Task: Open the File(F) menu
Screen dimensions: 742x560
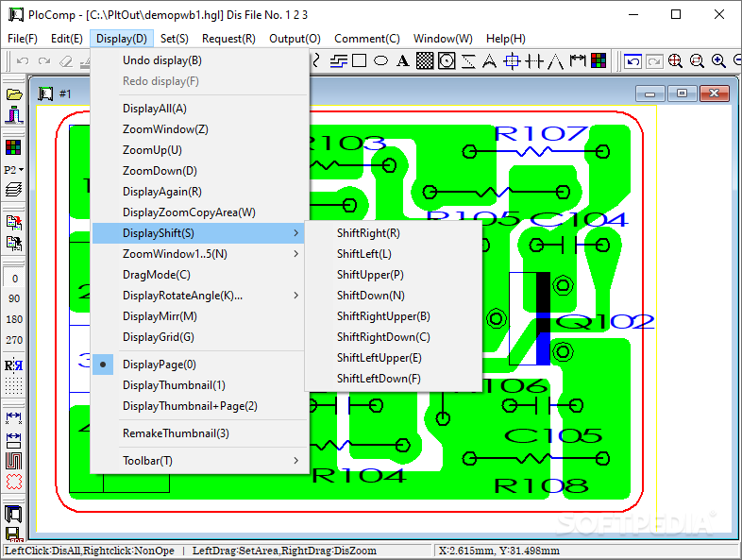Action: 23,39
